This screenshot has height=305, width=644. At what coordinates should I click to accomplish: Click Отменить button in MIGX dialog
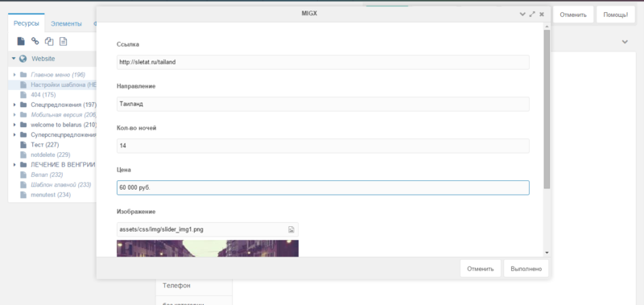point(480,269)
